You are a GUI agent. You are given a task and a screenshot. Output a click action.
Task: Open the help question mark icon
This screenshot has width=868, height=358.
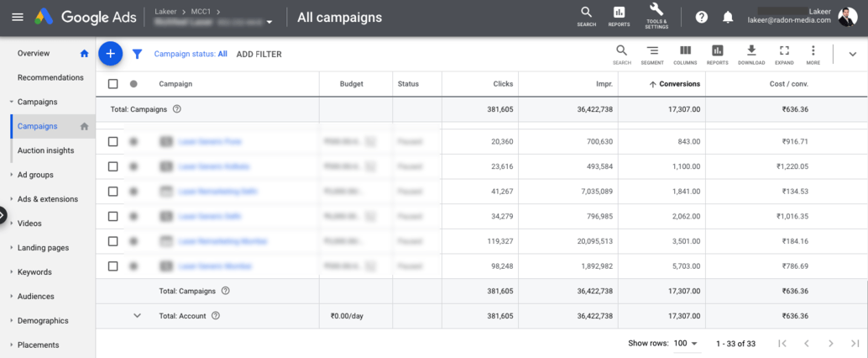tap(702, 18)
